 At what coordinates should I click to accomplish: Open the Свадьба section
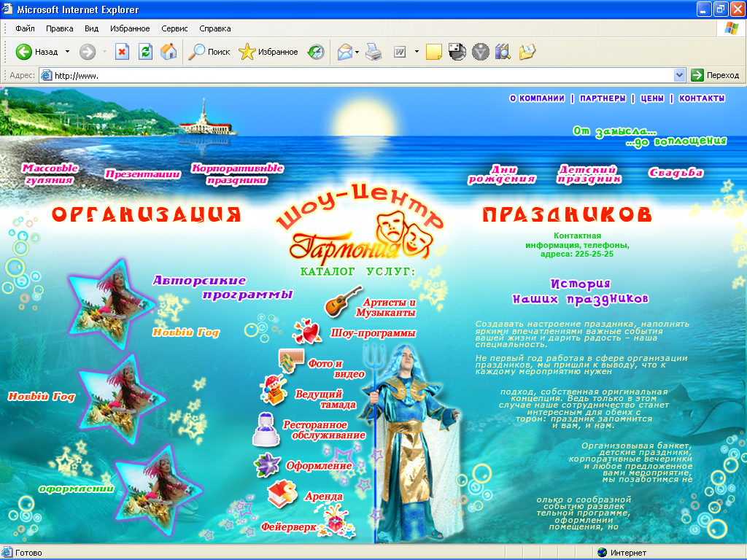click(676, 173)
